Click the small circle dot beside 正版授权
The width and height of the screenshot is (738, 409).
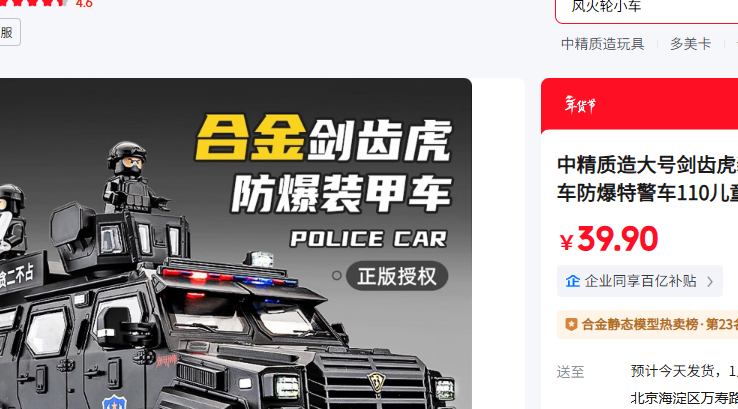pyautogui.click(x=337, y=276)
